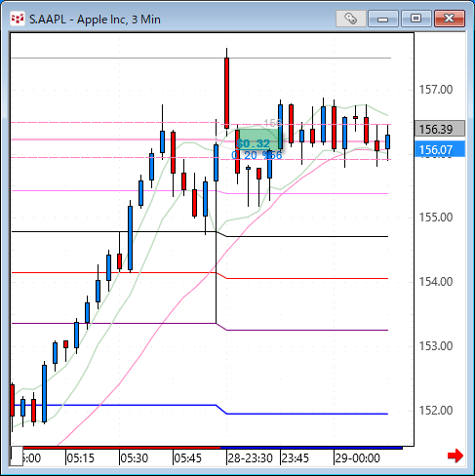475x476 pixels.
Task: Click the gray 156.39 price label
Action: [x=440, y=129]
